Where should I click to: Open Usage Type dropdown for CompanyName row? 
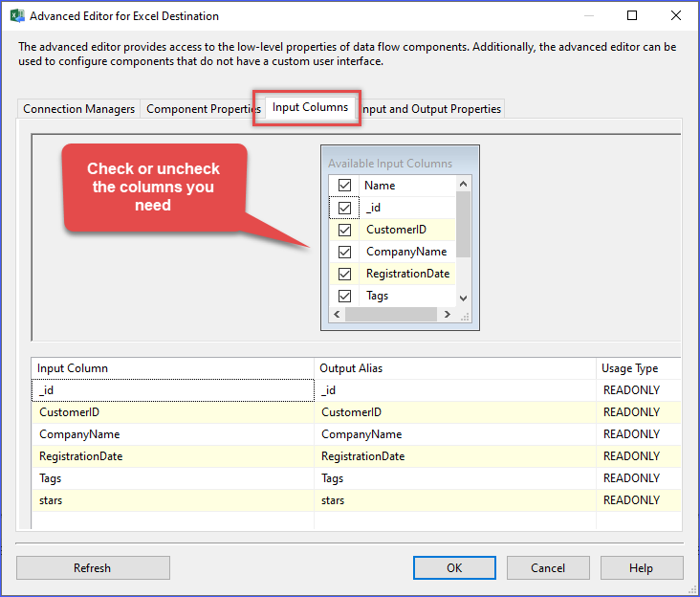point(639,434)
